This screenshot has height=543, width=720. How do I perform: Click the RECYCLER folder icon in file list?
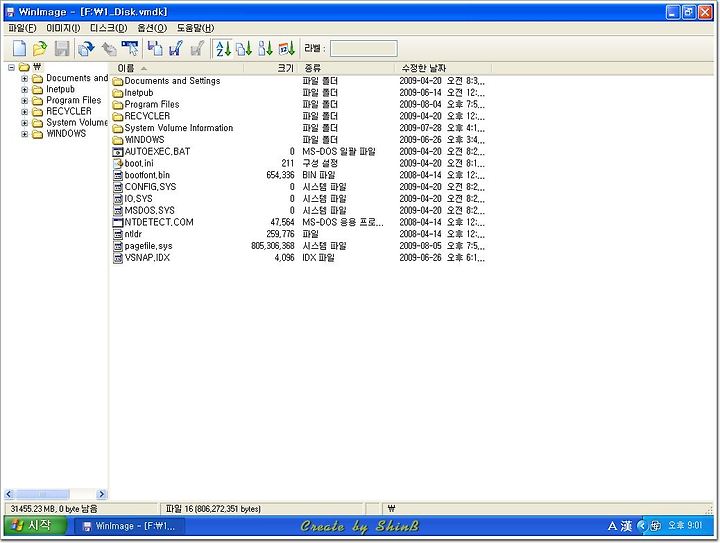tap(118, 117)
